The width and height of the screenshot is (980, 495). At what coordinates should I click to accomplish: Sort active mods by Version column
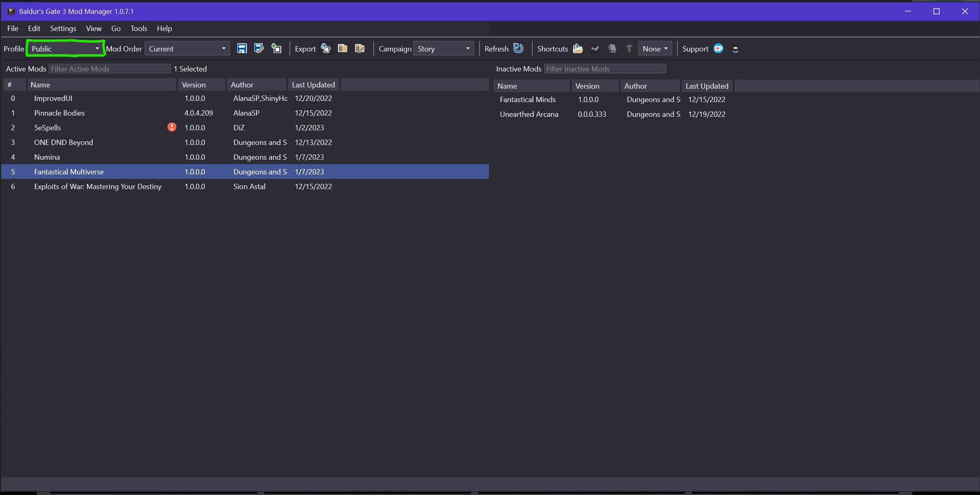click(202, 85)
